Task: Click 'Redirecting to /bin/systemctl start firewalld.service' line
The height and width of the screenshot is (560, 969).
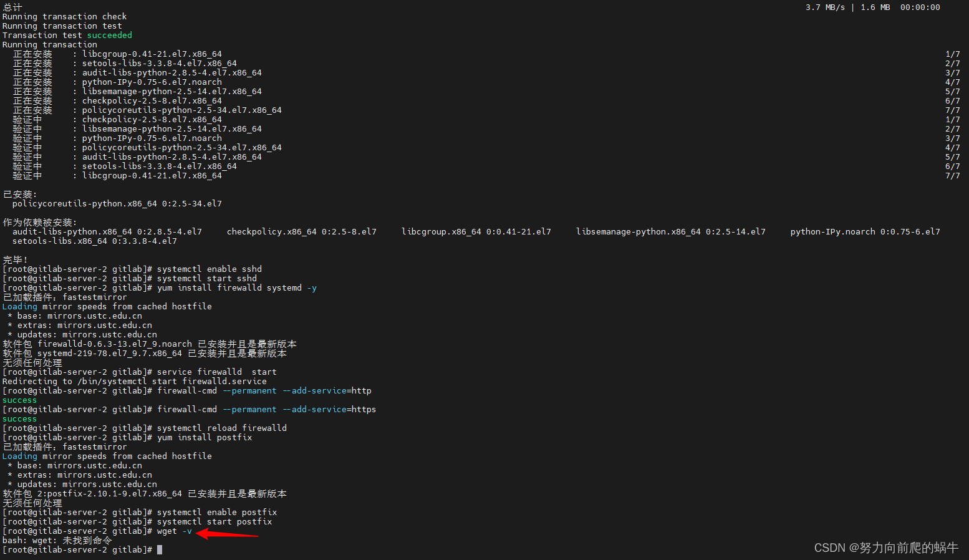Action: tap(135, 382)
